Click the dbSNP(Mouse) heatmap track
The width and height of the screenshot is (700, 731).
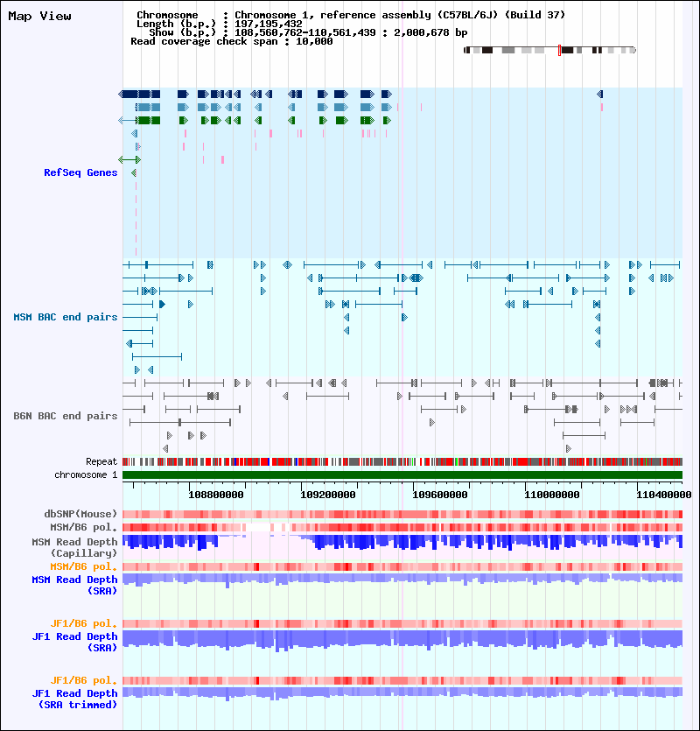[402, 514]
